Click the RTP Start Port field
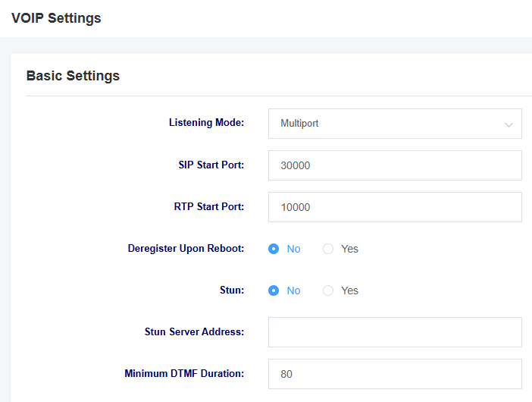This screenshot has width=532, height=402. click(x=395, y=207)
